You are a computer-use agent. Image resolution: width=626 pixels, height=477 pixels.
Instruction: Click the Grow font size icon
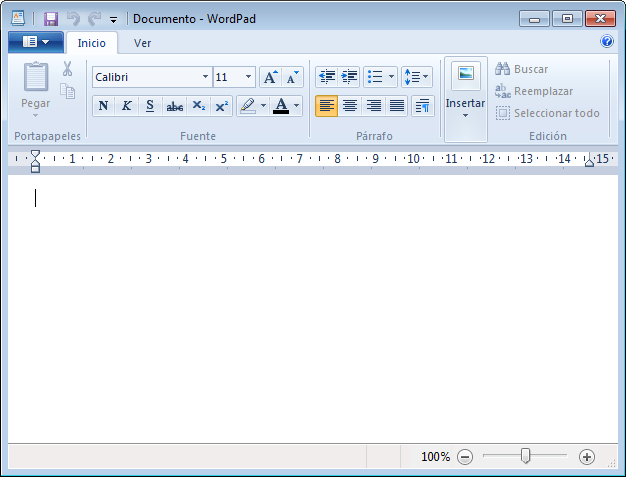point(270,77)
